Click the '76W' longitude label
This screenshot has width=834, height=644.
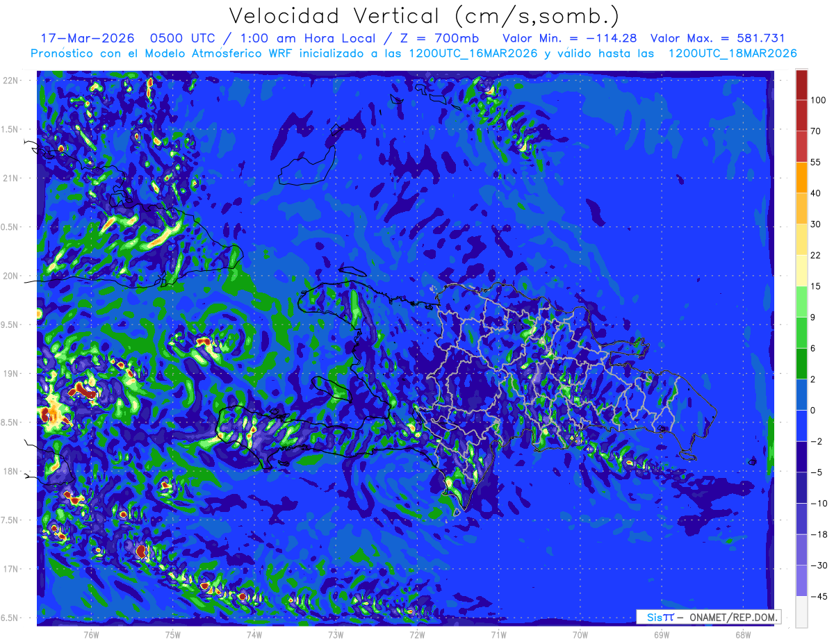coord(91,635)
